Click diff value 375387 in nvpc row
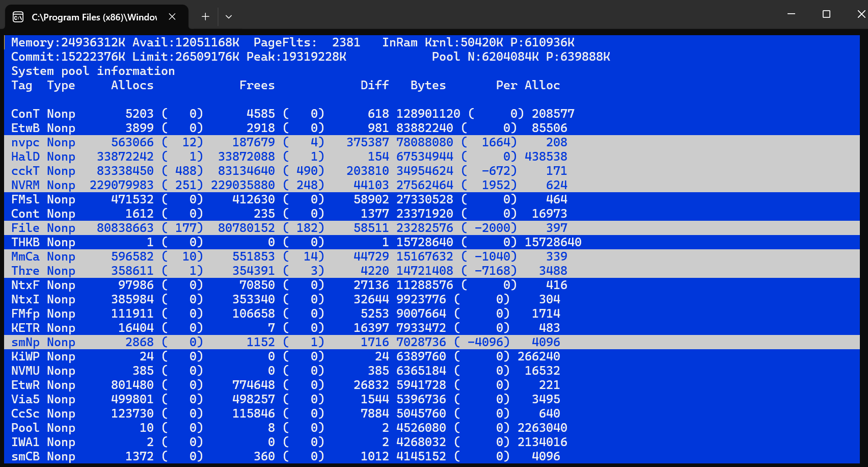The image size is (868, 467). 368,142
